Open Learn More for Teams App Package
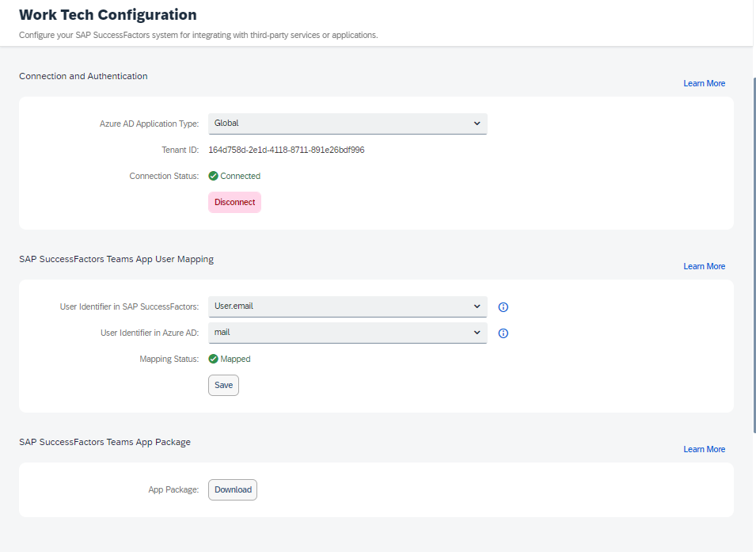 704,449
